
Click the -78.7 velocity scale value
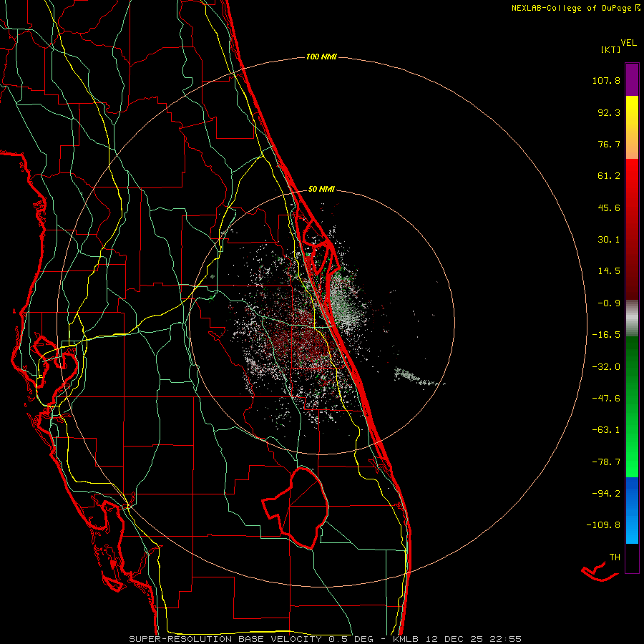coord(606,462)
